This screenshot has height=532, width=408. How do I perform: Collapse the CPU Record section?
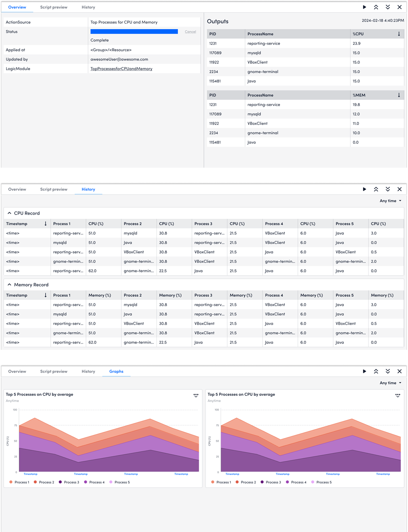[x=9, y=213]
